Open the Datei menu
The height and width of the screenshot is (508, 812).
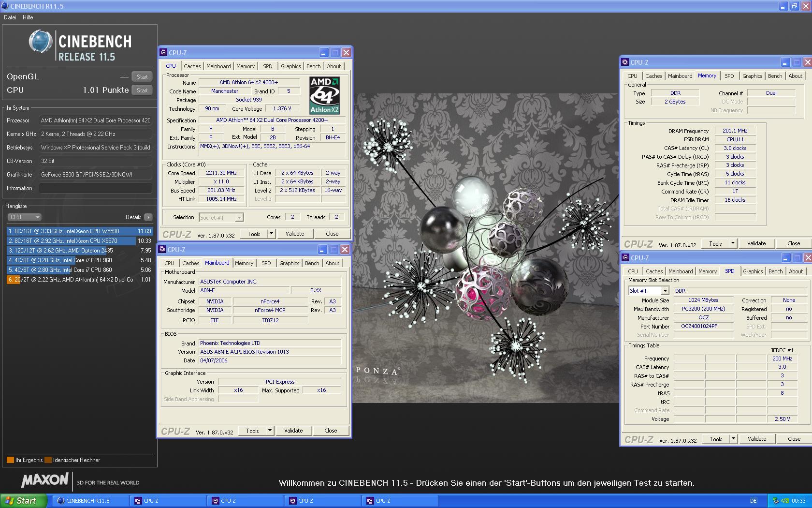(x=10, y=17)
